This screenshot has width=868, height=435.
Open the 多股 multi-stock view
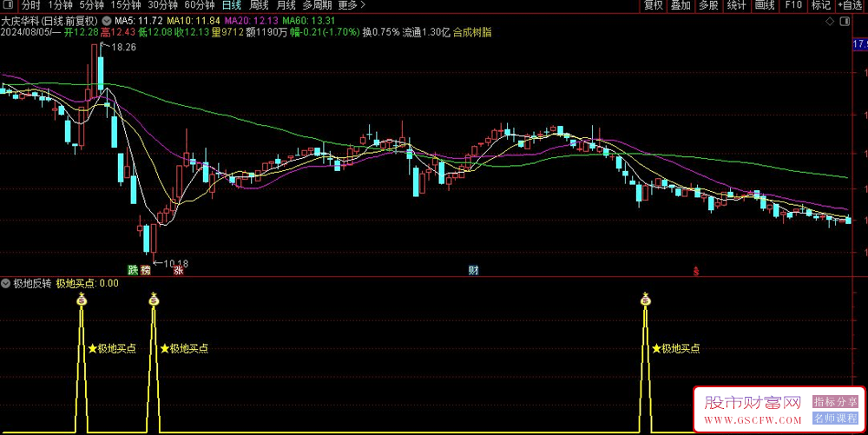point(708,5)
